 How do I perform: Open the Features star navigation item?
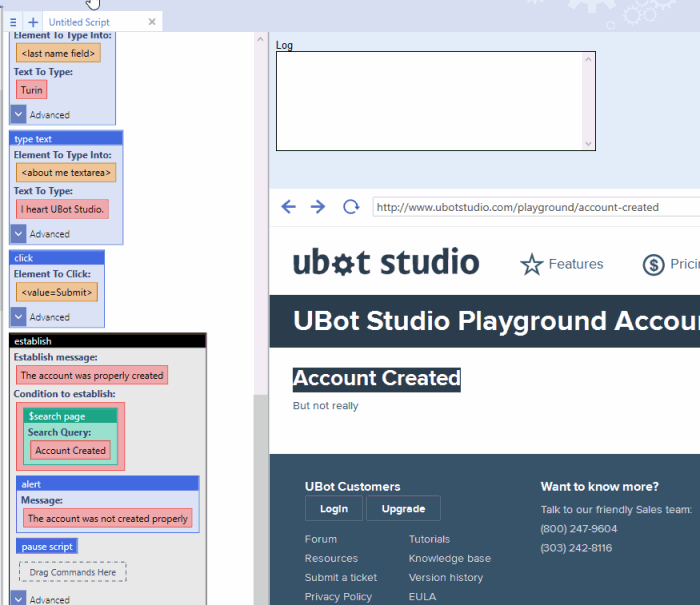pyautogui.click(x=562, y=264)
